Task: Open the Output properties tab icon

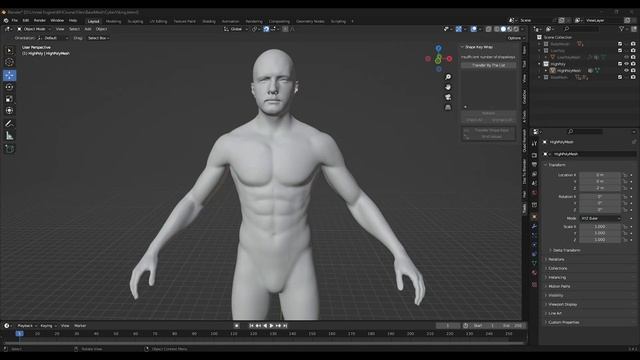Action: 534,164
